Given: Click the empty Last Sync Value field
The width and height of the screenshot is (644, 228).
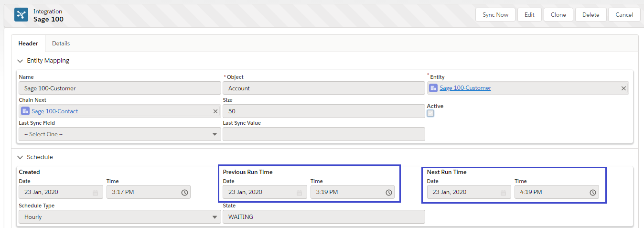Looking at the screenshot, I should pos(324,134).
